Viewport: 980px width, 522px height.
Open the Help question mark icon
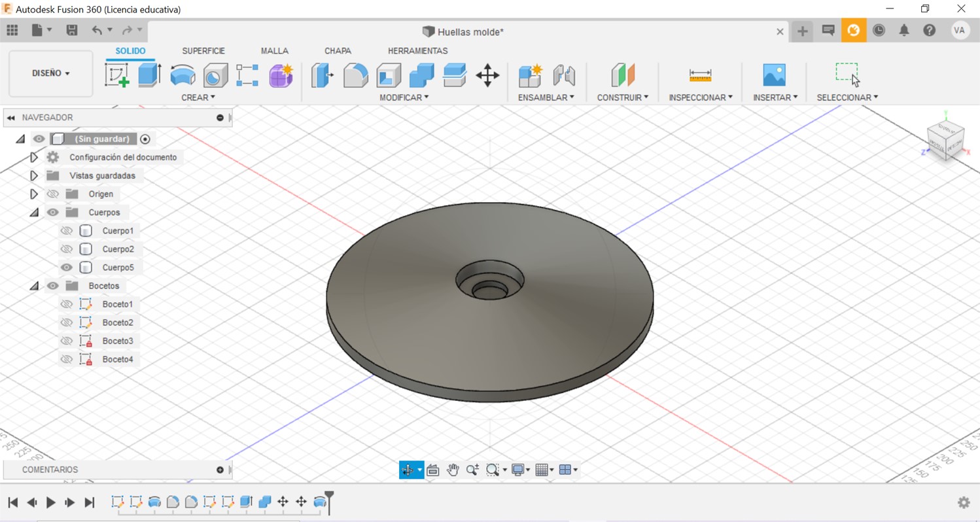929,30
